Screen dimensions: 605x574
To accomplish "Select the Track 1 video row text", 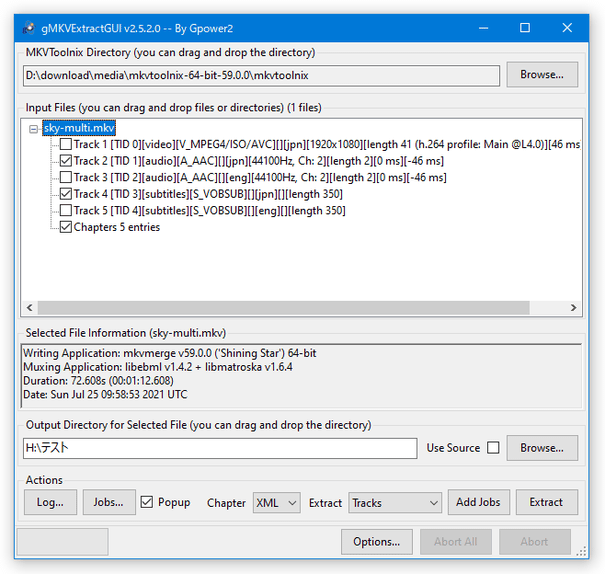I will [327, 145].
